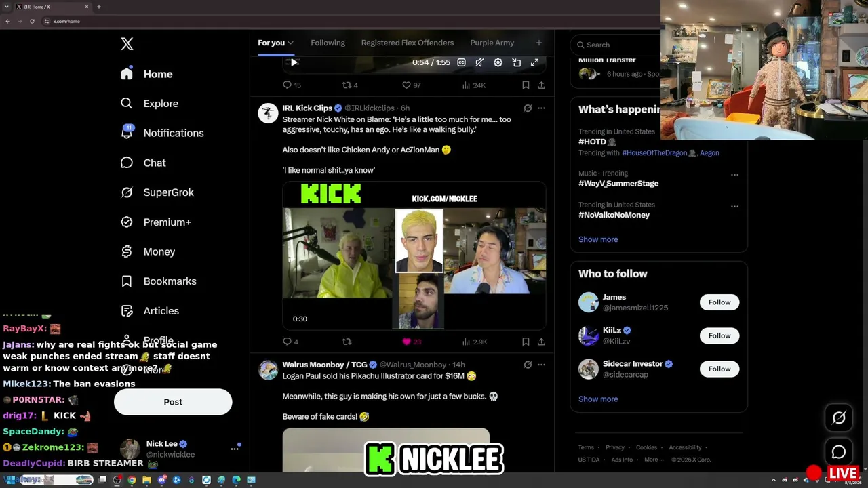The width and height of the screenshot is (868, 488).
Task: Bookmark the IRL Kick Clips post
Action: coord(526,342)
